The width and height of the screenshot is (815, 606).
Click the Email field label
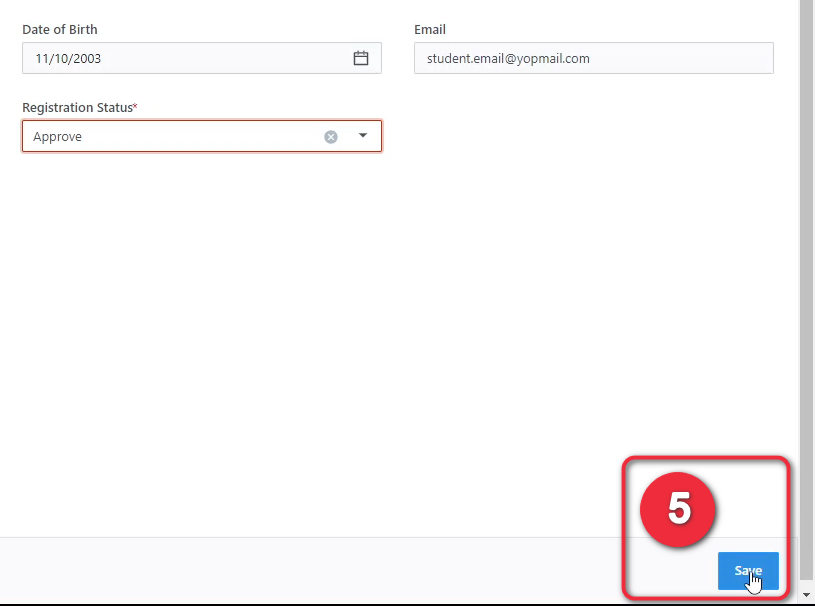pyautogui.click(x=430, y=30)
